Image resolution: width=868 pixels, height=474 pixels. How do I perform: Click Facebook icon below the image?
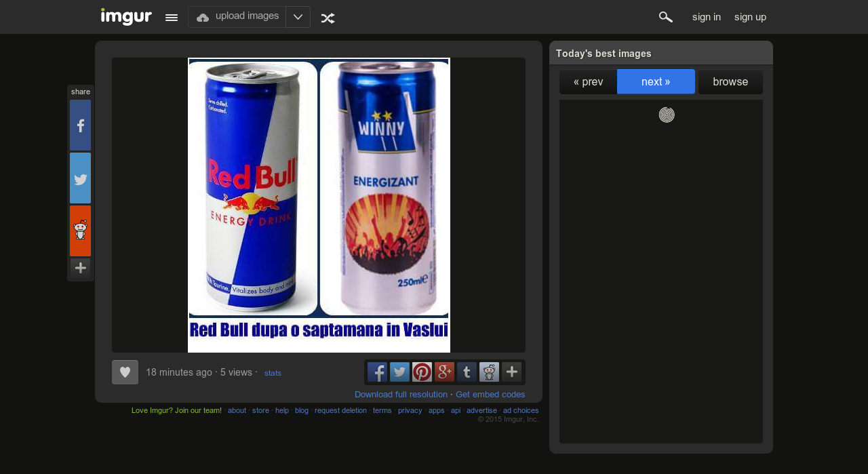377,372
